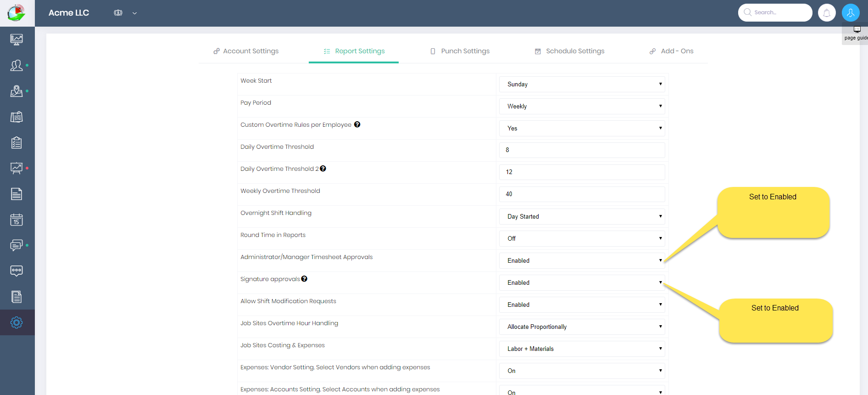Open the employees icon in sidebar
Image resolution: width=868 pixels, height=395 pixels.
point(17,65)
